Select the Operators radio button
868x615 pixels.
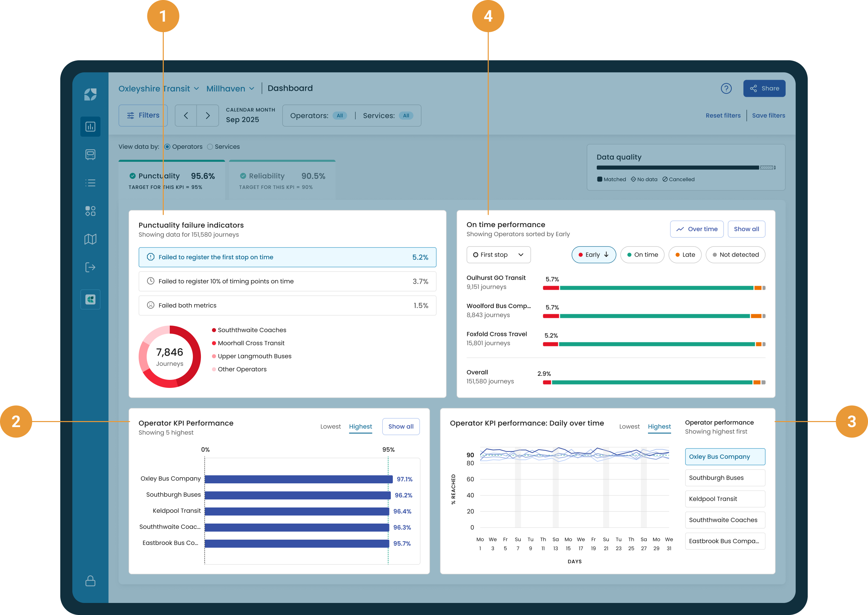tap(167, 147)
